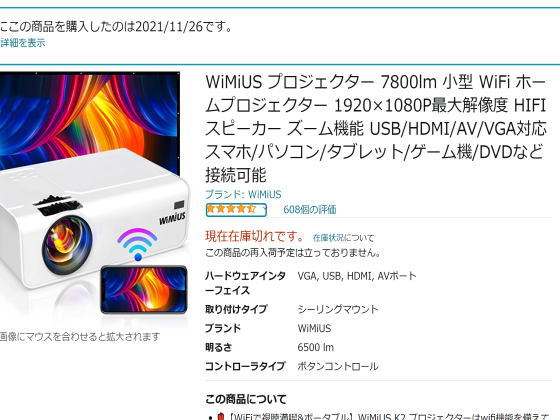Click the ハードウェアインターフェイス spec label
The image size is (560, 420).
[x=245, y=283]
